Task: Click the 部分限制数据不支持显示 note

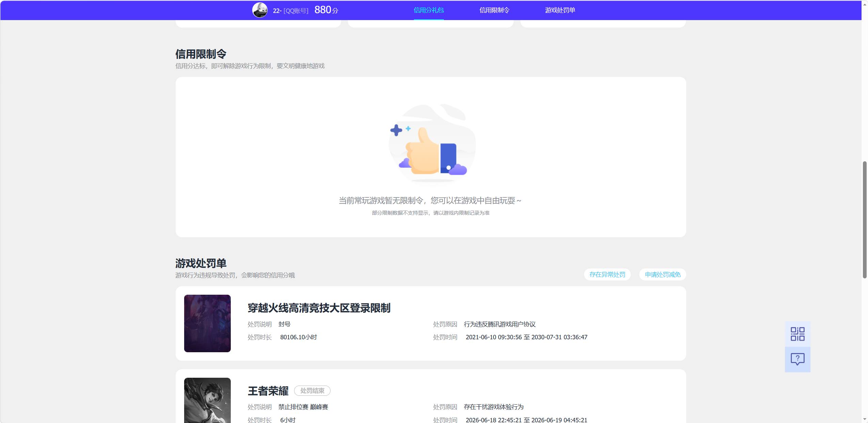Action: [x=431, y=213]
